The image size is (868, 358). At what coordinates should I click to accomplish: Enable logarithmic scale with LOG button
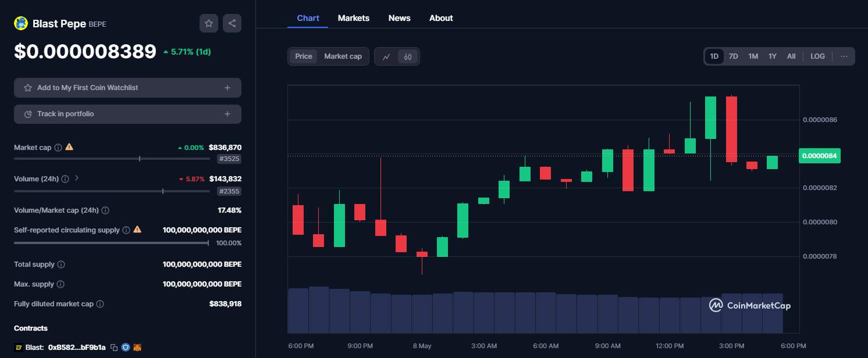(x=817, y=56)
